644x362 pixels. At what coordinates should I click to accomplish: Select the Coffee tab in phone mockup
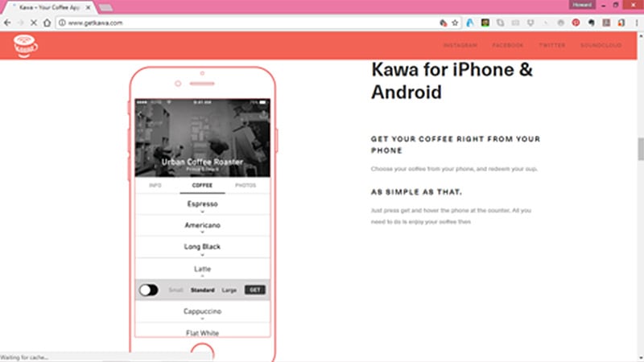point(203,186)
